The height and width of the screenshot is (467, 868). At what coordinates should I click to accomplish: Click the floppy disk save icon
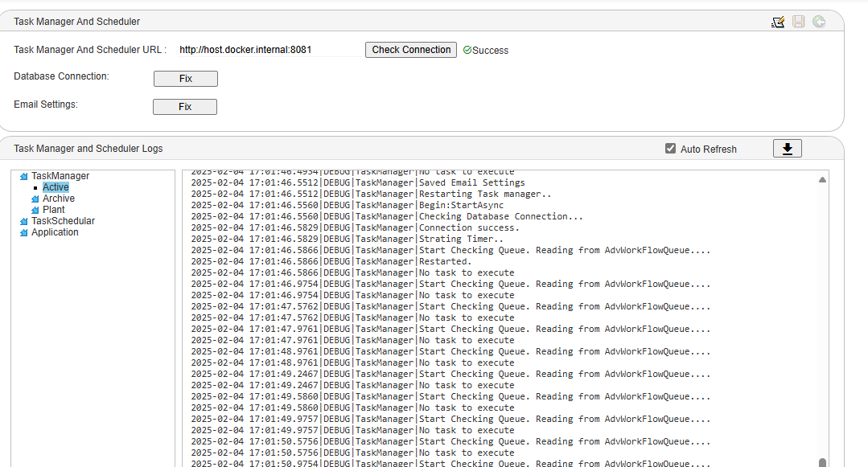798,22
